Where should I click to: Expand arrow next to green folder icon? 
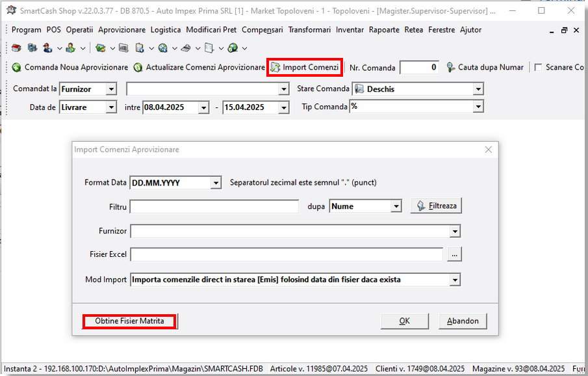coord(112,48)
